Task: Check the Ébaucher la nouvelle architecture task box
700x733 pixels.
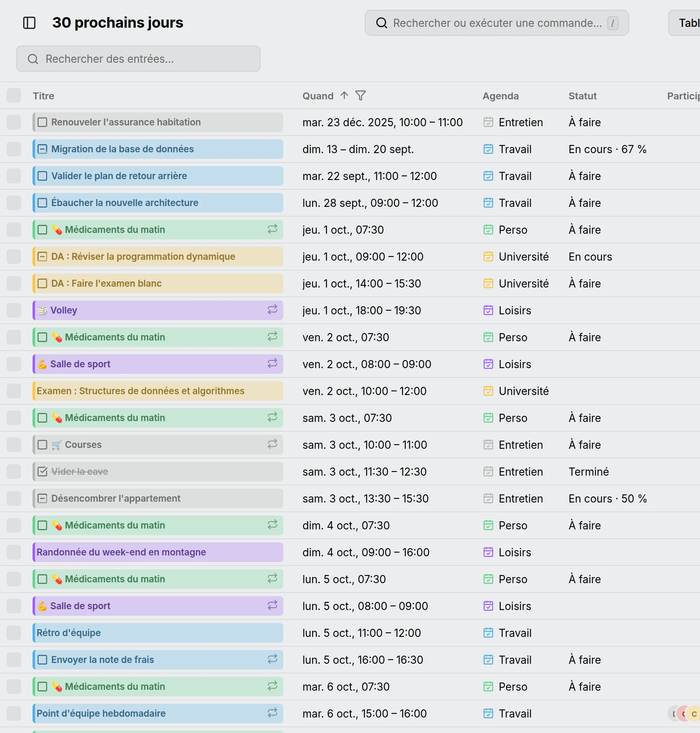Action: (42, 203)
